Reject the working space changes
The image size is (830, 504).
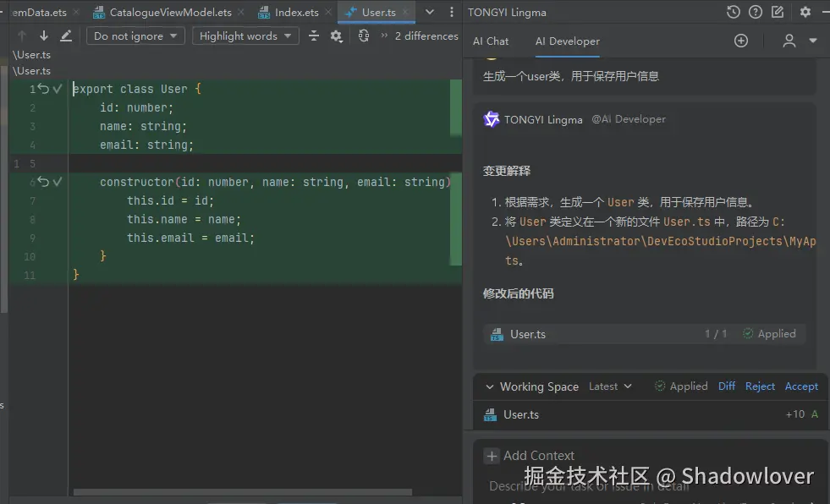pos(760,386)
